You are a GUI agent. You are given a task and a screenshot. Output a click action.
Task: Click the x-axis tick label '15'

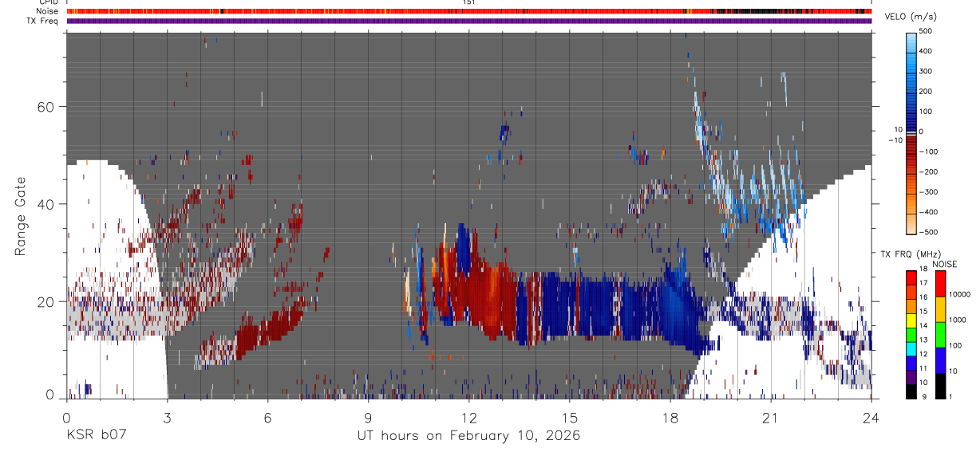coord(570,418)
